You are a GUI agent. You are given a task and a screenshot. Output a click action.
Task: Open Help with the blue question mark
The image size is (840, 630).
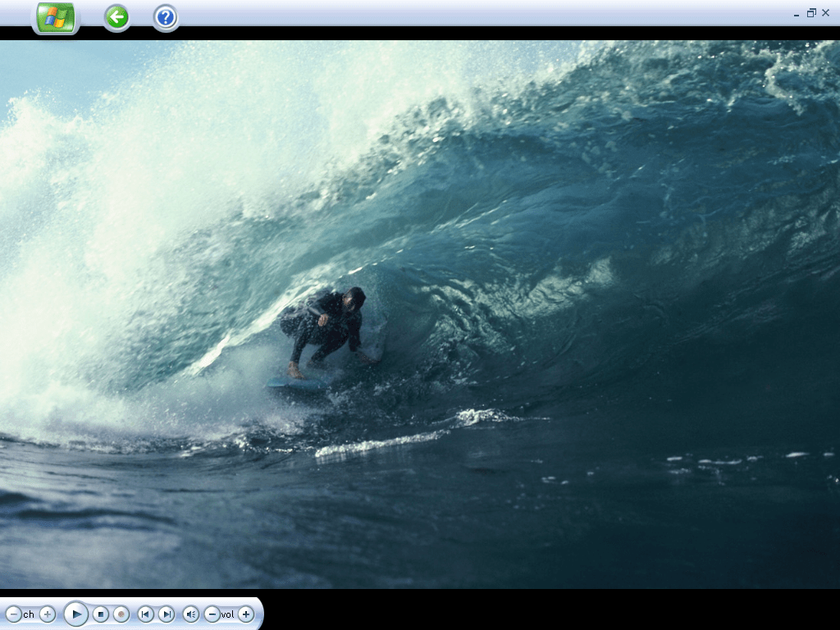166,16
